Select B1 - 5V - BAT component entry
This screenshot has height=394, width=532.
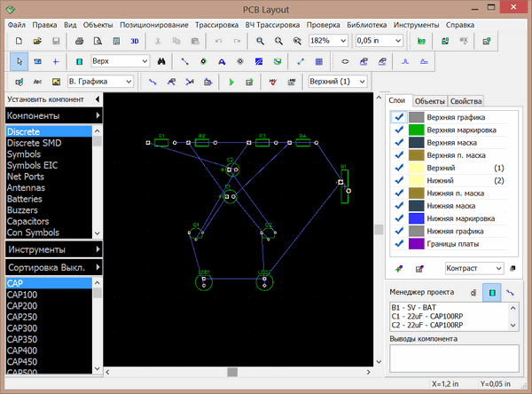pos(413,307)
